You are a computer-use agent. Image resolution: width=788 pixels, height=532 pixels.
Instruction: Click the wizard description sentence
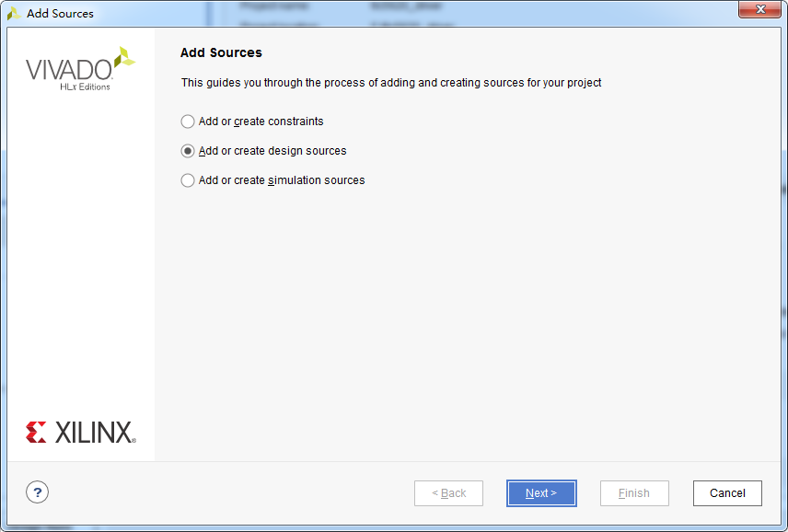pyautogui.click(x=391, y=83)
